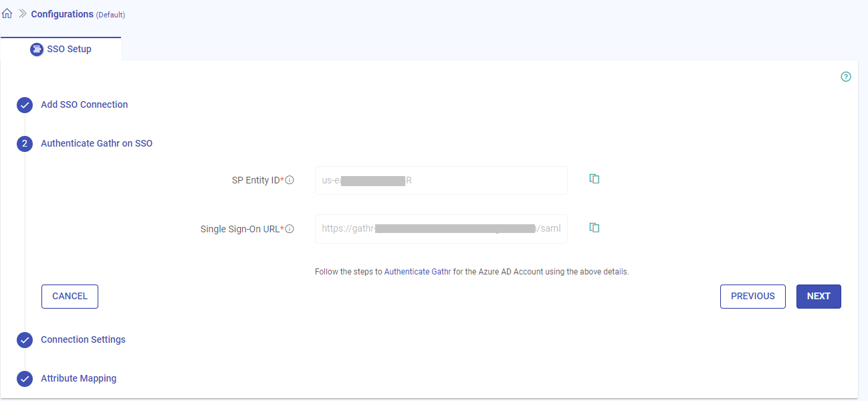
Task: Switch to the SSO Setup tab
Action: pyautogui.click(x=69, y=49)
